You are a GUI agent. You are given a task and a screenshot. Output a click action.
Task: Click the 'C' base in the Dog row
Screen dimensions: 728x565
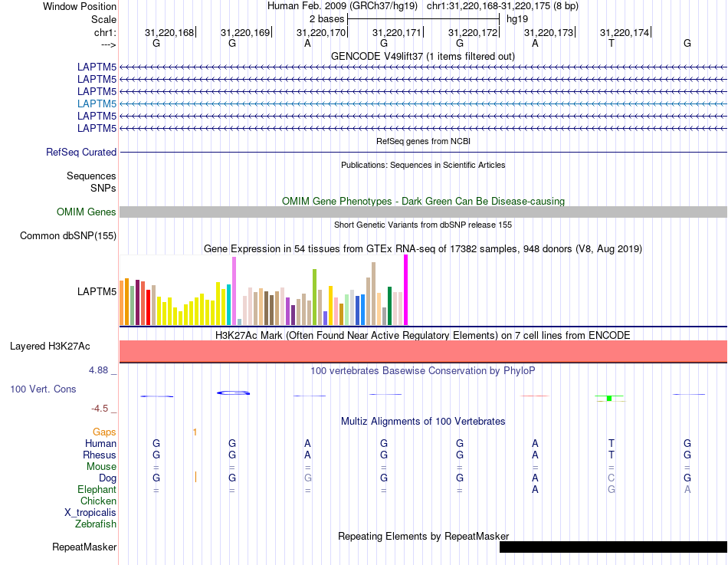pos(611,478)
